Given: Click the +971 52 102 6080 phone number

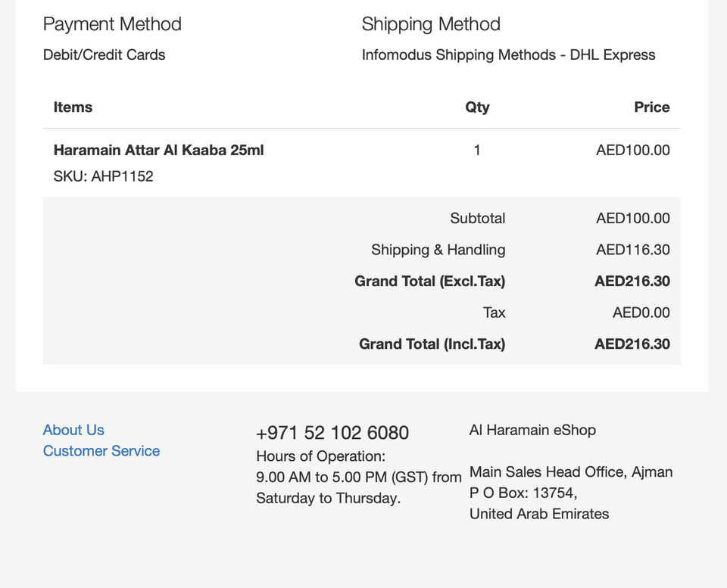Looking at the screenshot, I should (x=332, y=433).
